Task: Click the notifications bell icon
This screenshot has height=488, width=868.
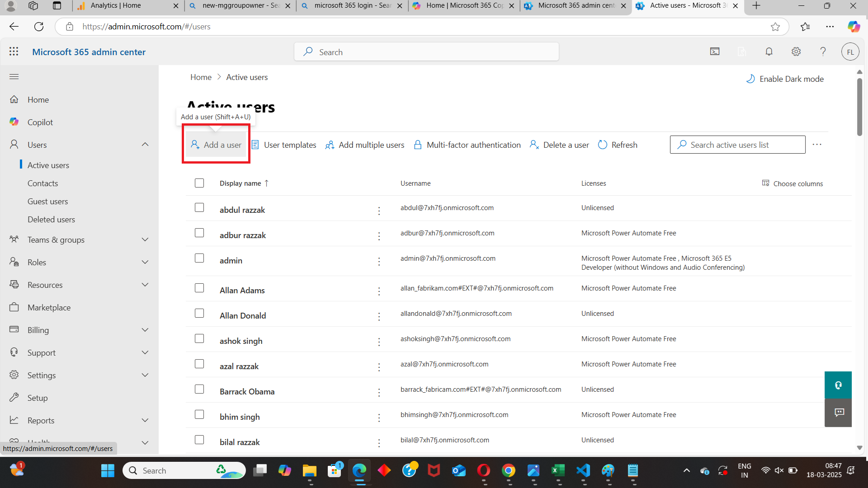Action: (x=769, y=52)
